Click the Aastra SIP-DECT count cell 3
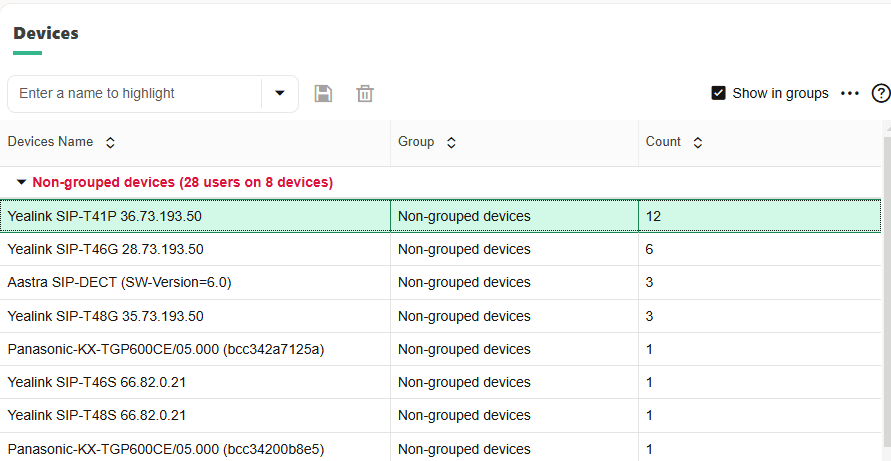The image size is (891, 461). tap(760, 283)
